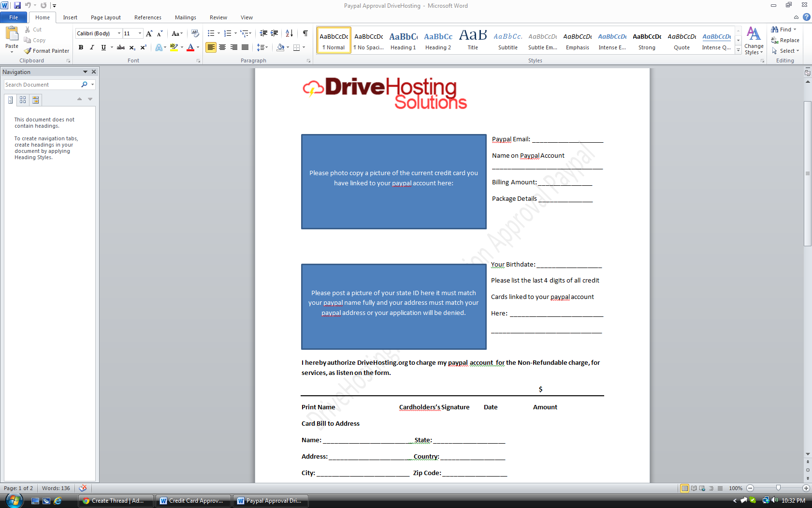Apply the Intense Quote style
The width and height of the screenshot is (812, 508).
[716, 40]
